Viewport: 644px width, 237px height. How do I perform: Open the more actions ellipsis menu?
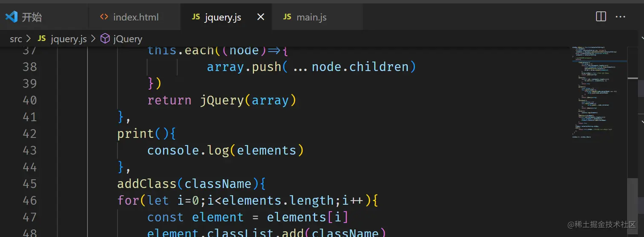point(621,17)
